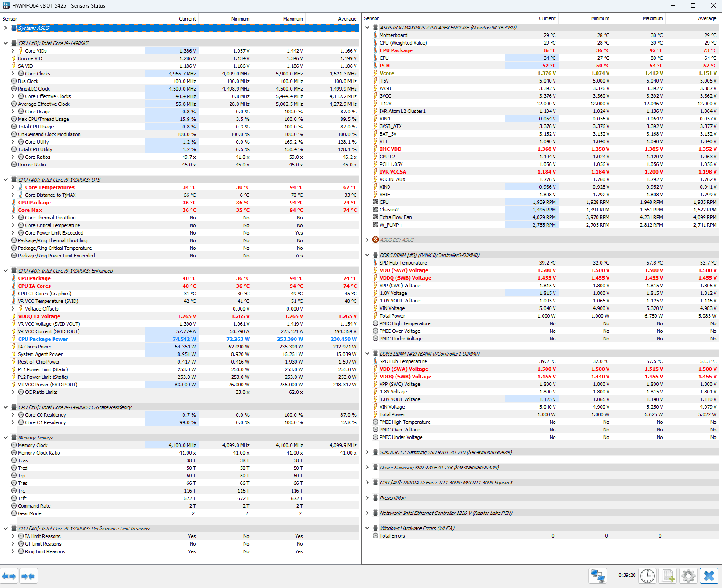The width and height of the screenshot is (722, 588).
Task: Click the right panel Average column header
Action: [x=693, y=18]
